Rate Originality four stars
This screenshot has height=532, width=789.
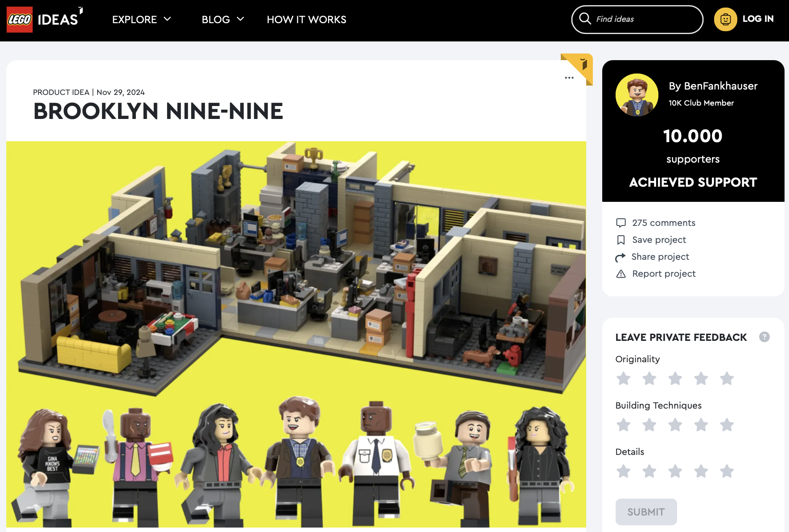coord(701,379)
